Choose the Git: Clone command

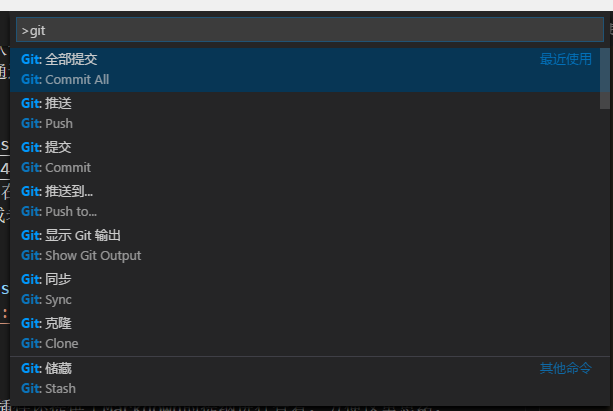[49, 343]
